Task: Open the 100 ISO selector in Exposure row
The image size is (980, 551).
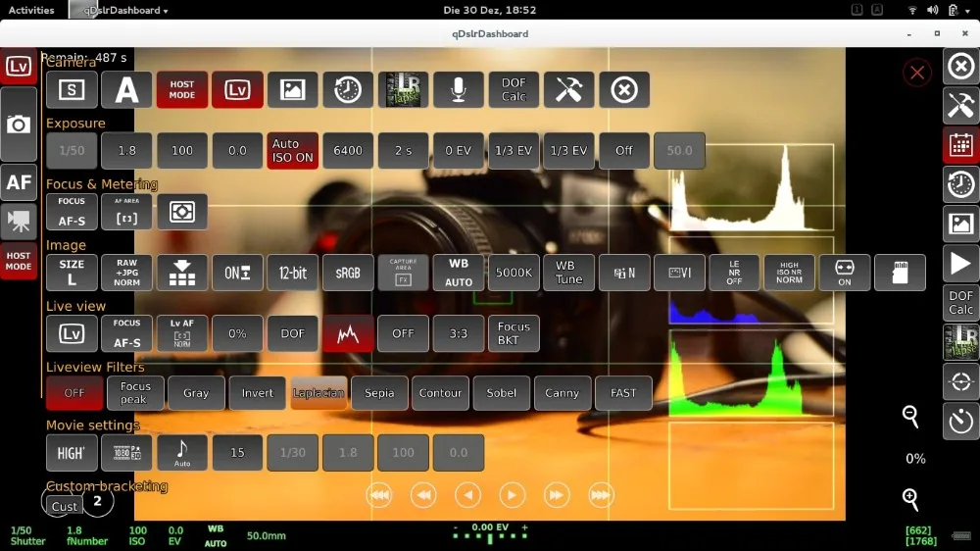Action: point(182,151)
